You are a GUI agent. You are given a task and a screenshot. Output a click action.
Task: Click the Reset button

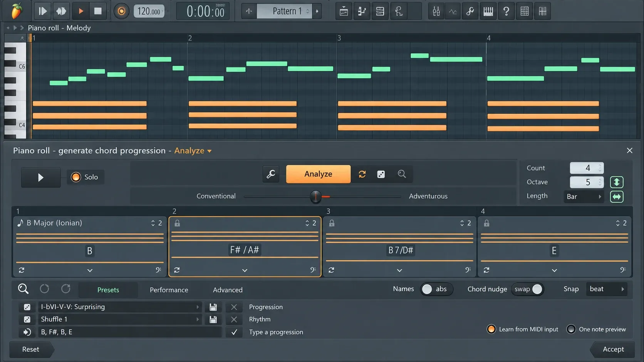point(31,349)
